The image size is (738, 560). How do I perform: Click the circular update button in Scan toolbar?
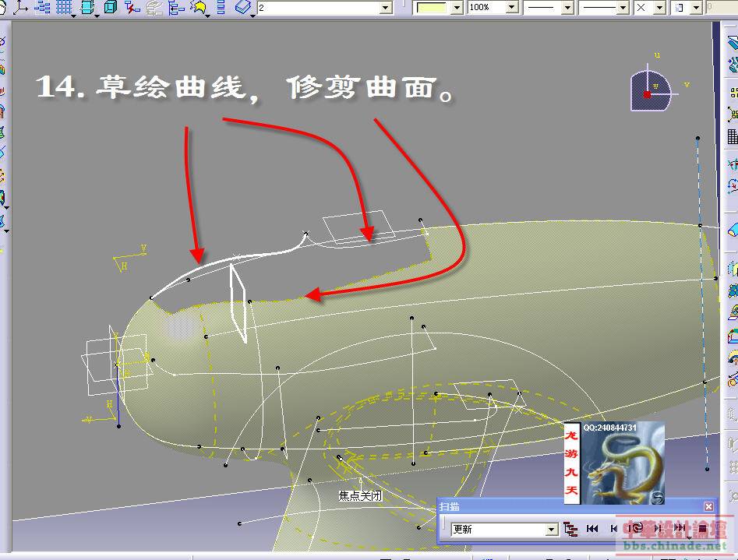635,528
